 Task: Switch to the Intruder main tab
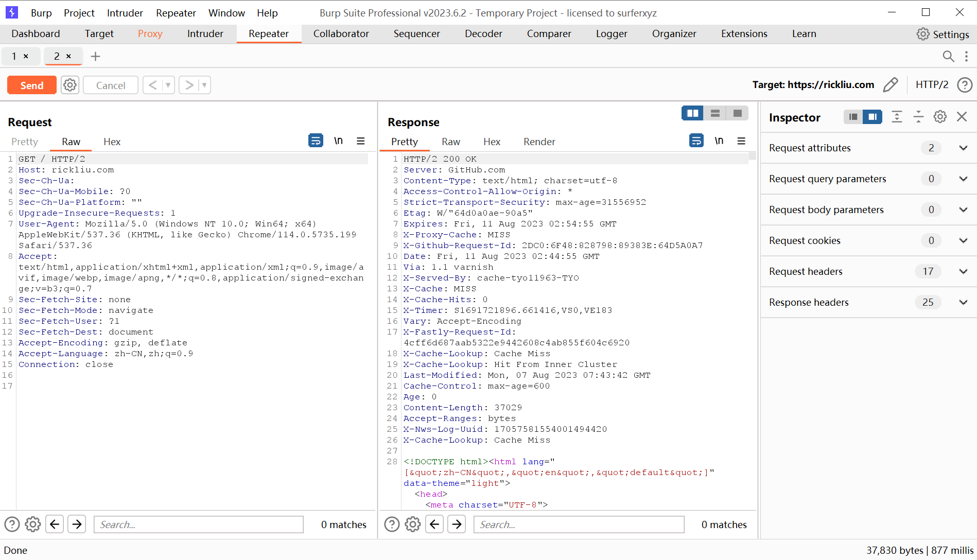tap(205, 34)
